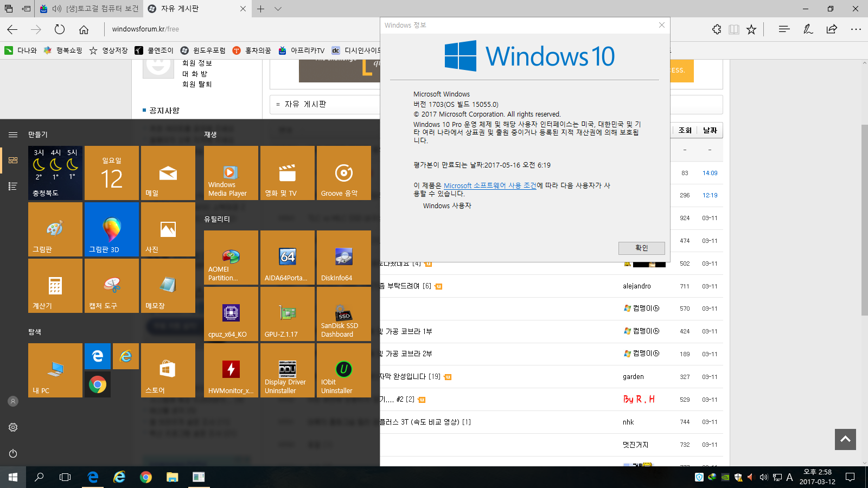Open the 스토어 store tile
The image size is (868, 488).
(x=168, y=370)
